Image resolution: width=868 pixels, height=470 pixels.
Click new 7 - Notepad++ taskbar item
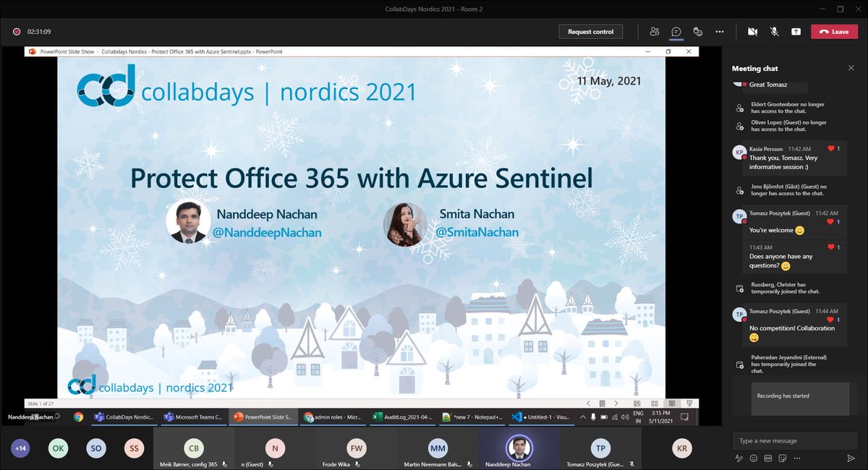pyautogui.click(x=472, y=417)
